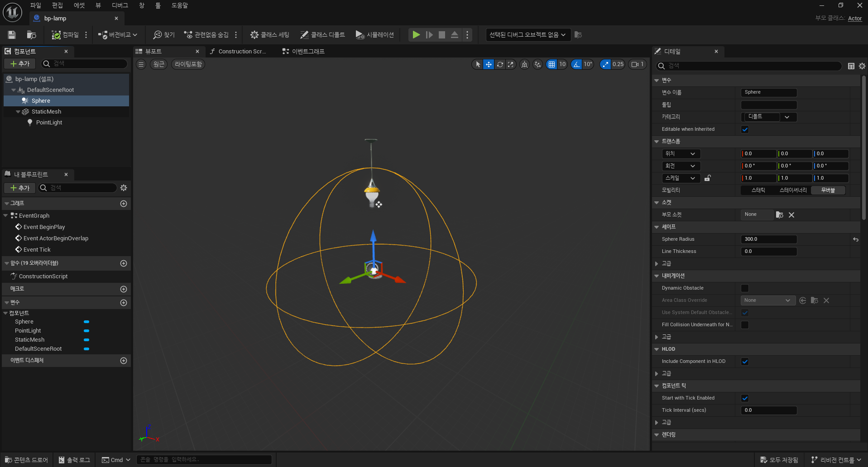Toggle surface snapping icon
This screenshot has width=868, height=467.
[x=537, y=64]
